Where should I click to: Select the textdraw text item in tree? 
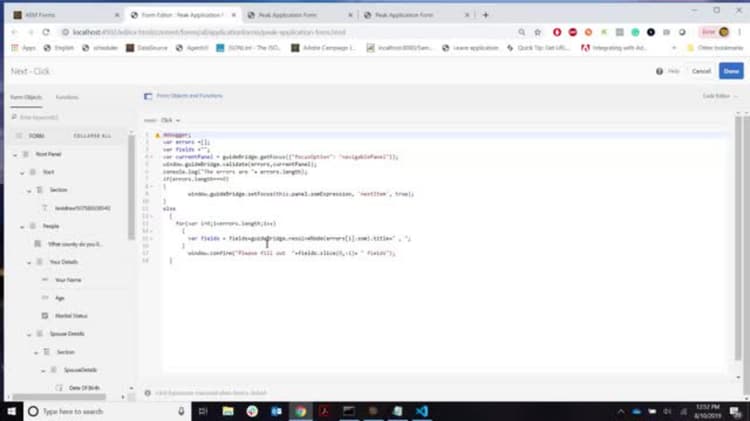point(82,208)
